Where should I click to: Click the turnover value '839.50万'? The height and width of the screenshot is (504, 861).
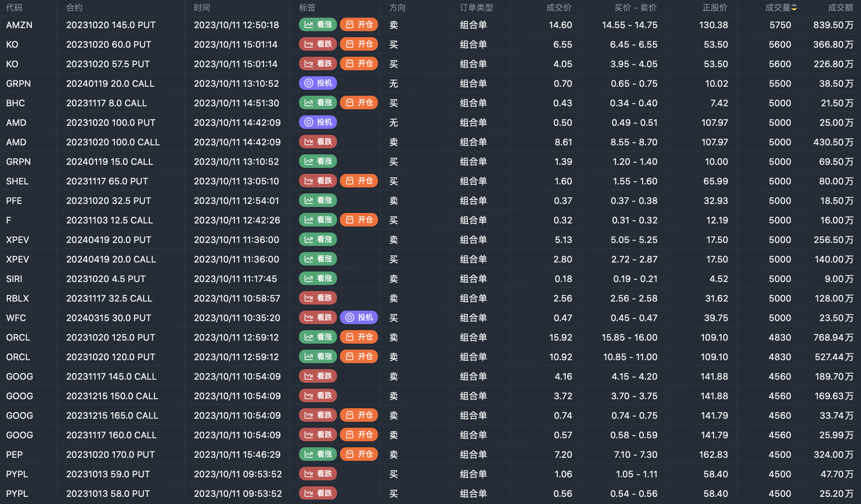(x=833, y=25)
